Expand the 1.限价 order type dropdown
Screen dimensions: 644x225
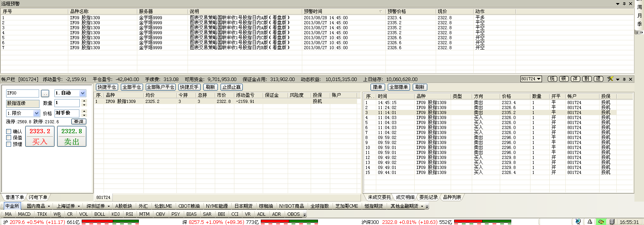[x=36, y=113]
